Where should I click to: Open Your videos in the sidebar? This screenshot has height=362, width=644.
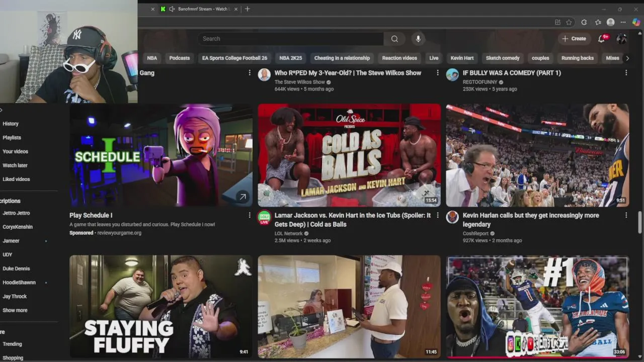(x=15, y=151)
